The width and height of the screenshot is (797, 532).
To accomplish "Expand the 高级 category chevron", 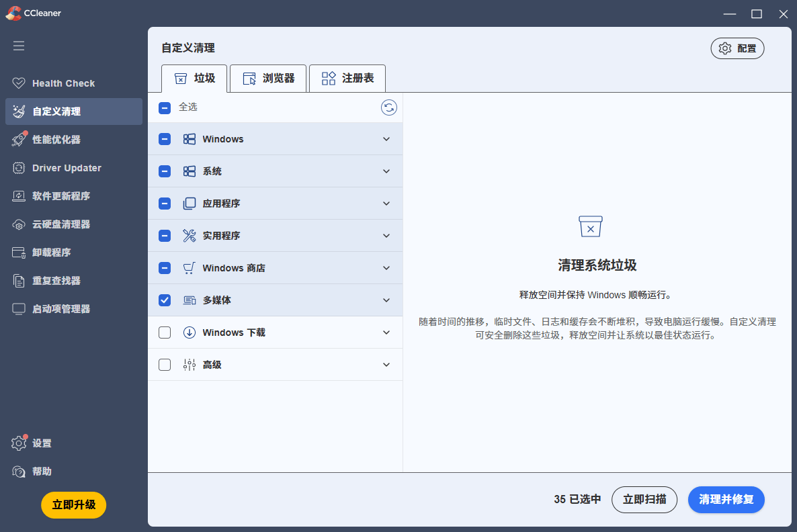I will (386, 364).
